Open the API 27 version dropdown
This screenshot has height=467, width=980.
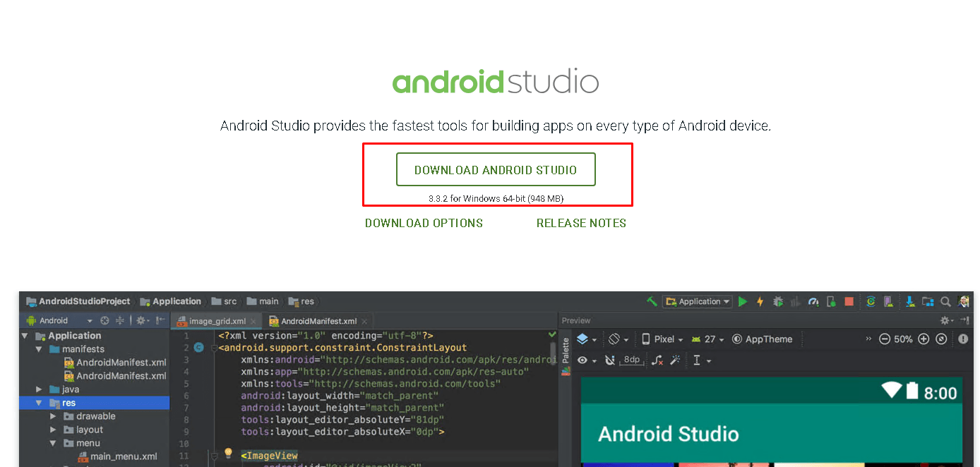click(x=709, y=339)
